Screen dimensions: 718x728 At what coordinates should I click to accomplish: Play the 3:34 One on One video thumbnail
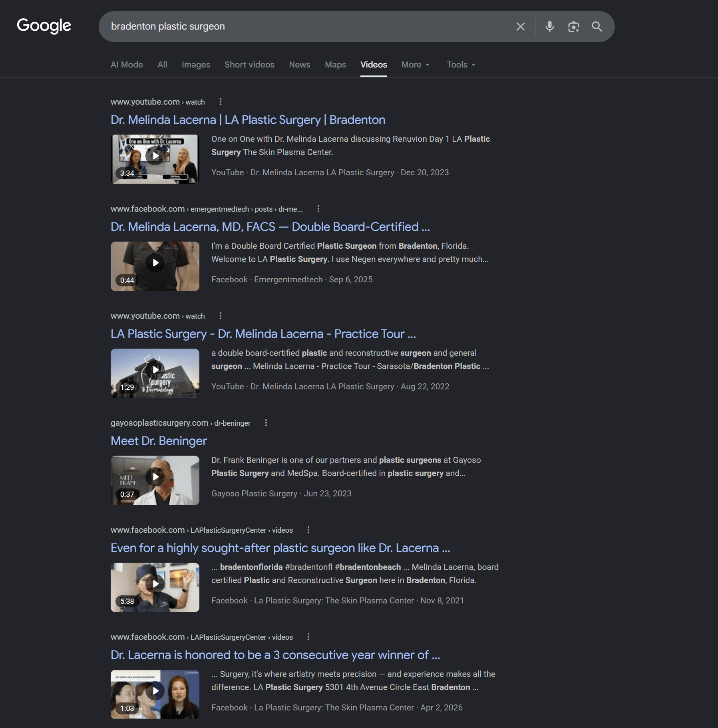tap(155, 159)
